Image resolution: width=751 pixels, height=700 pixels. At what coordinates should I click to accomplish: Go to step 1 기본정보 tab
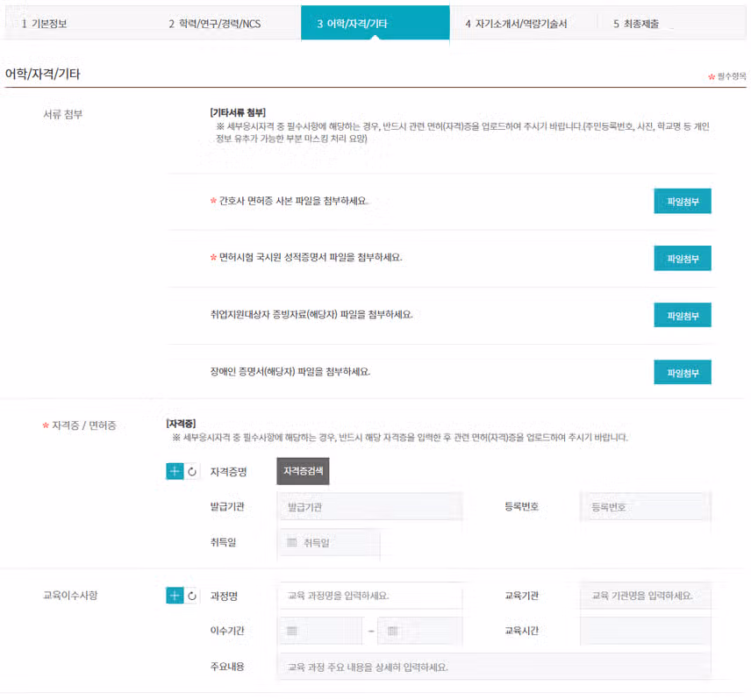pos(44,24)
